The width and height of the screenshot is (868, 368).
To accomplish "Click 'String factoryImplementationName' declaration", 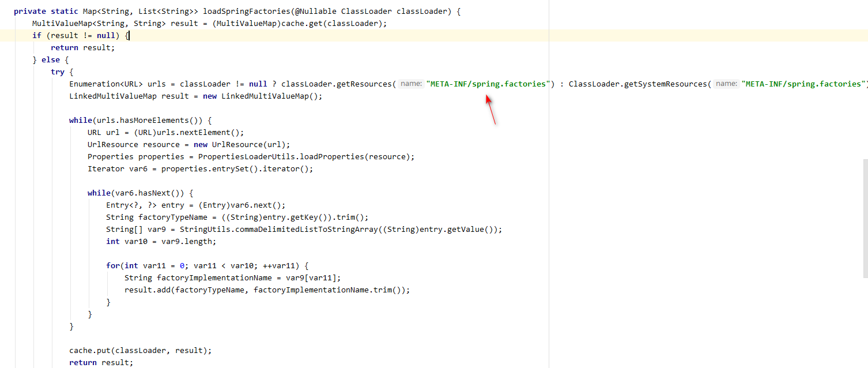I will tap(198, 277).
